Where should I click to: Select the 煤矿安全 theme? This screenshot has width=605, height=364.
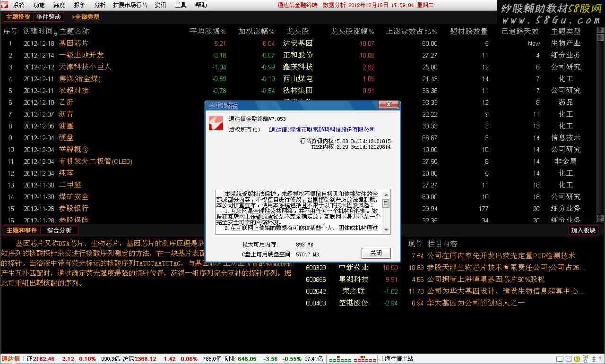(73, 197)
